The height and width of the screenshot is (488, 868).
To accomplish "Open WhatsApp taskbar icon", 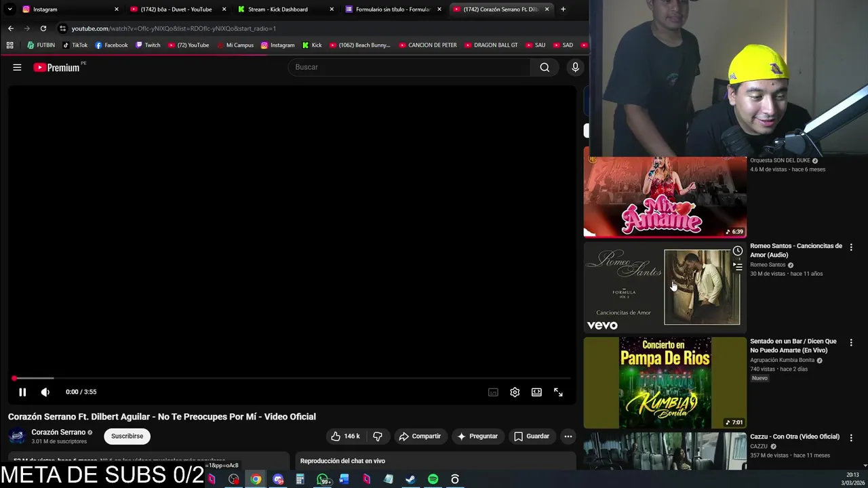I will pos(323,479).
